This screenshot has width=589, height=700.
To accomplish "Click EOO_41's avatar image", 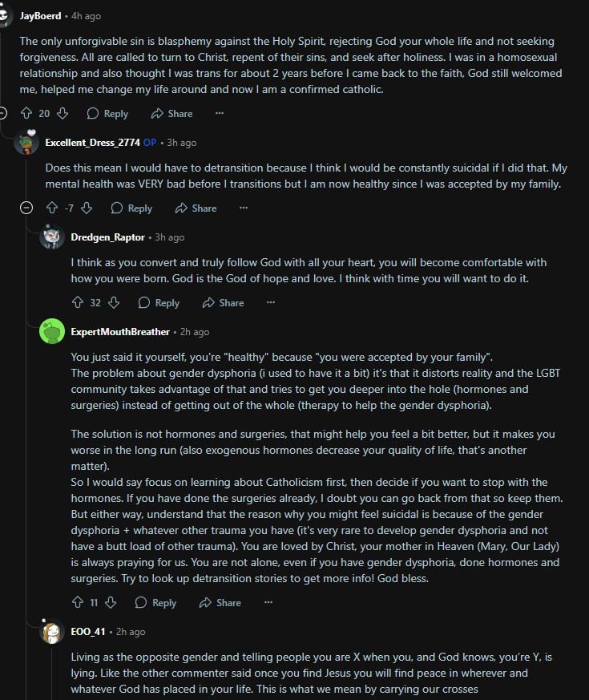I will click(x=52, y=632).
